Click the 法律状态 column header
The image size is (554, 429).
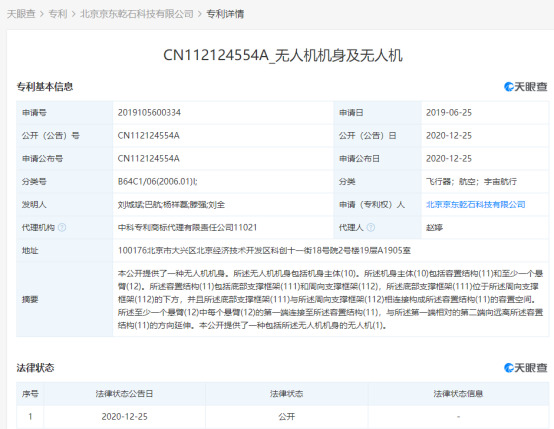(287, 394)
